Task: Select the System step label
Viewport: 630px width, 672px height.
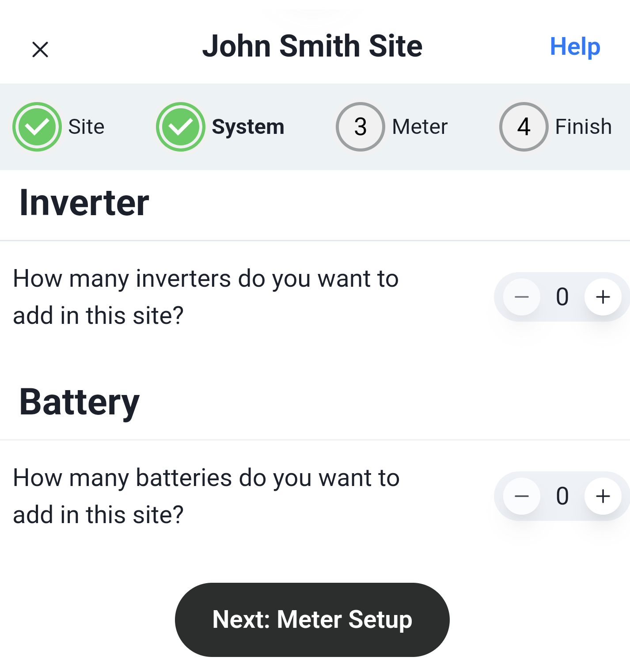Action: tap(248, 127)
